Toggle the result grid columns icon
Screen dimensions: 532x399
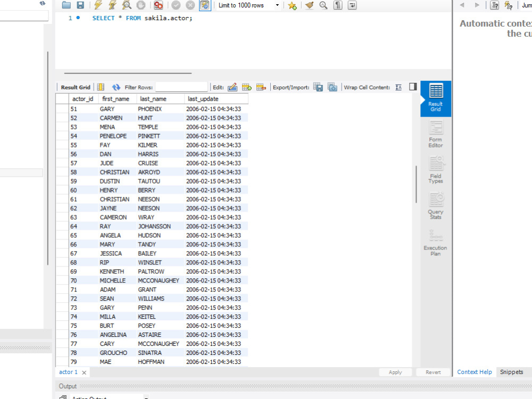tap(101, 87)
